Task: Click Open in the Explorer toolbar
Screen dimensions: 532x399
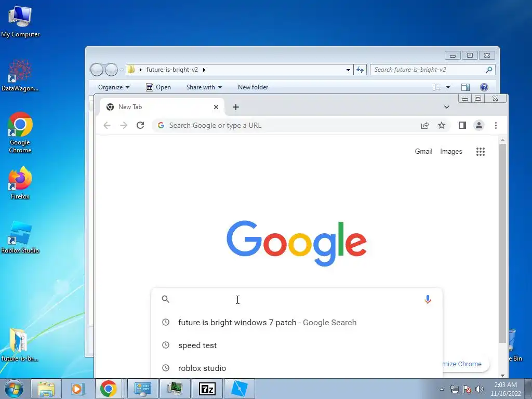Action: tap(158, 87)
